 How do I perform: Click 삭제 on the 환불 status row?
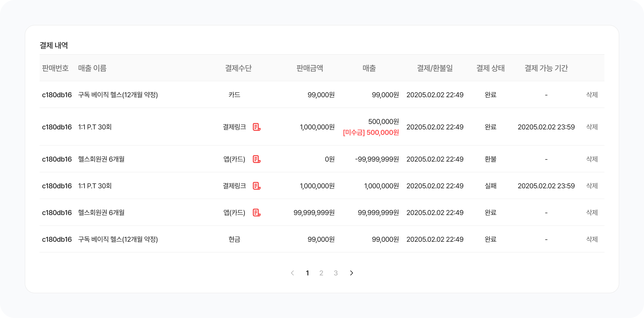click(592, 159)
